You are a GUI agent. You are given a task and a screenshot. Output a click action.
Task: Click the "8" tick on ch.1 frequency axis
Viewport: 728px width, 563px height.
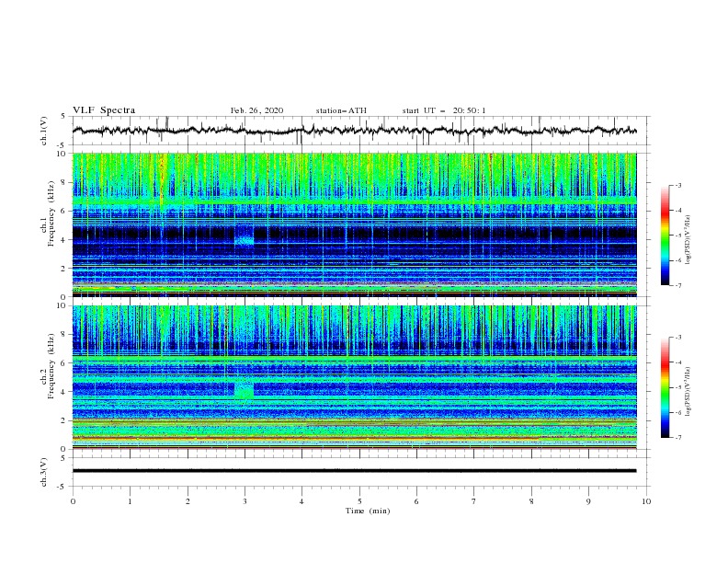click(64, 182)
